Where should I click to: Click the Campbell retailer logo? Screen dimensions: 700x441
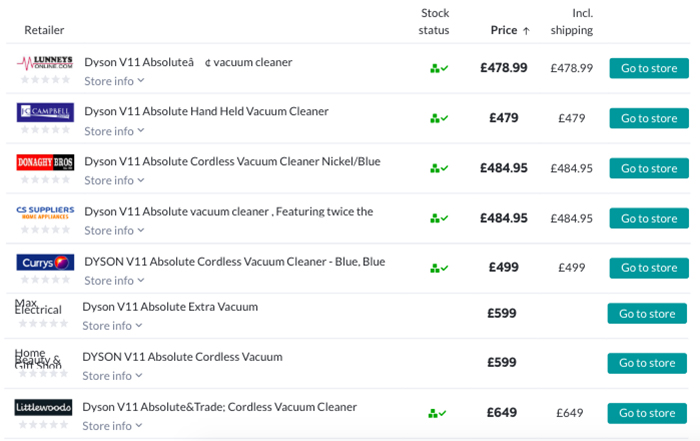45,112
